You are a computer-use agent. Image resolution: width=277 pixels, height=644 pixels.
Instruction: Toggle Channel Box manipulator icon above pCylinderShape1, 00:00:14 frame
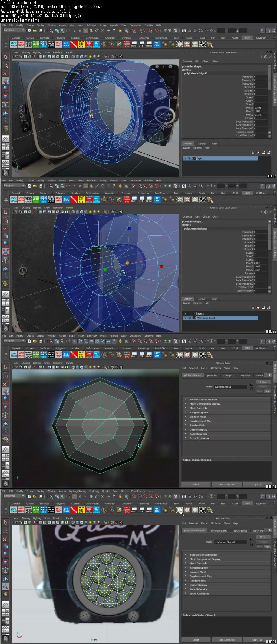tap(261, 57)
